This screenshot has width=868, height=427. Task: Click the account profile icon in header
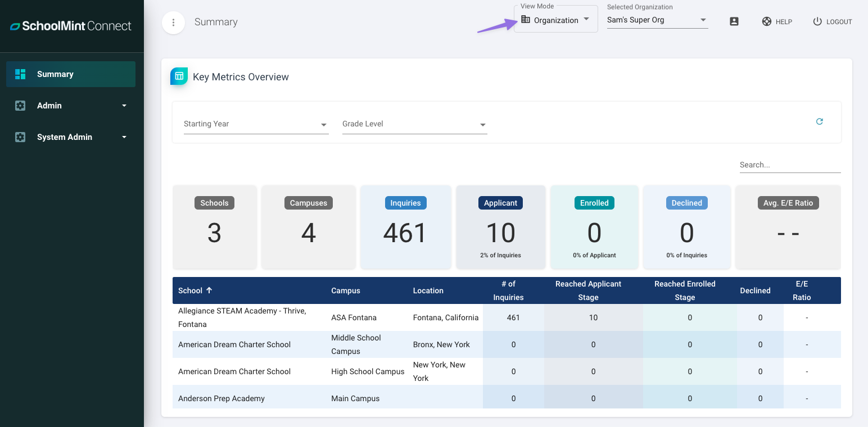tap(734, 21)
